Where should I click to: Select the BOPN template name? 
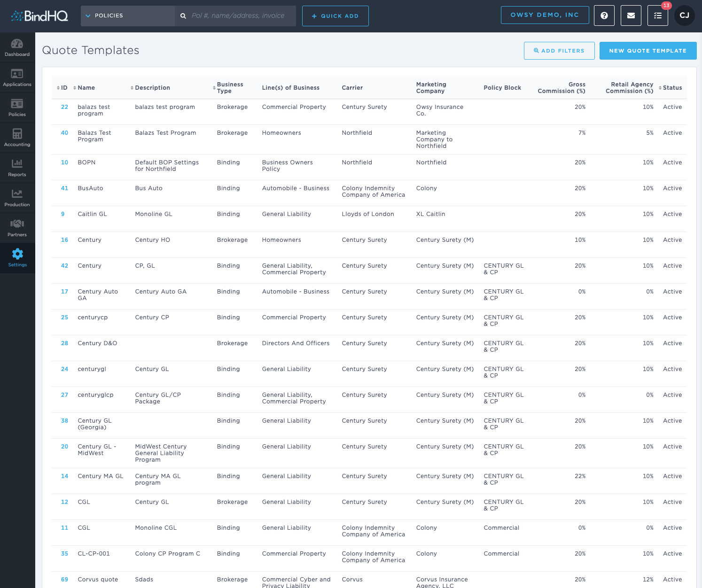pos(87,162)
